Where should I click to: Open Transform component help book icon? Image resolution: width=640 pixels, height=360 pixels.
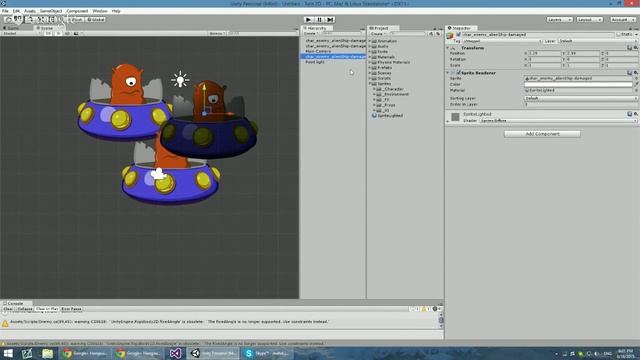(x=629, y=48)
